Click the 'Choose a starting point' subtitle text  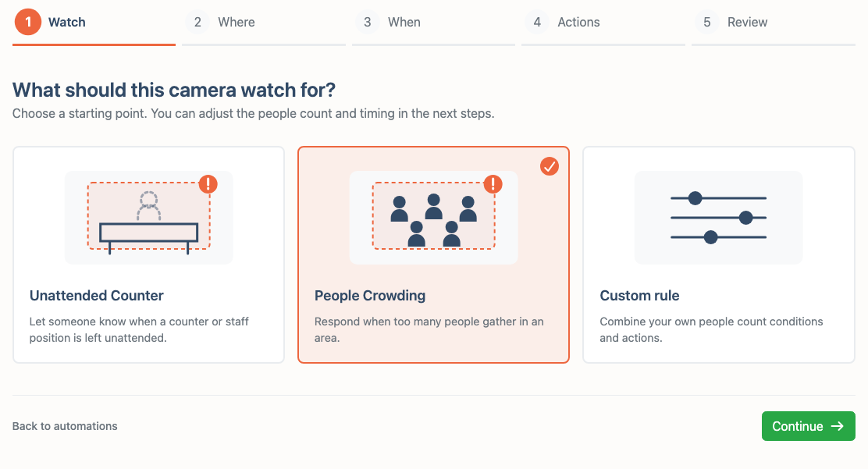coord(254,113)
